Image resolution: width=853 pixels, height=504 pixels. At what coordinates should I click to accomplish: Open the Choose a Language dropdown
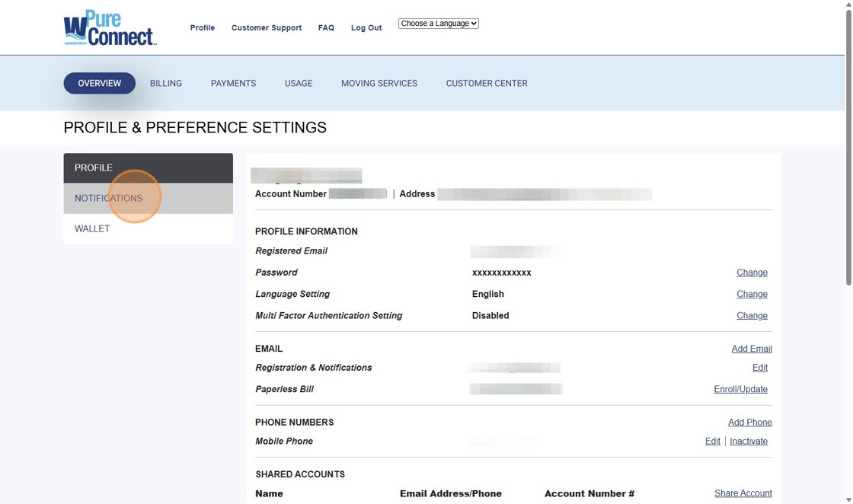pos(438,24)
